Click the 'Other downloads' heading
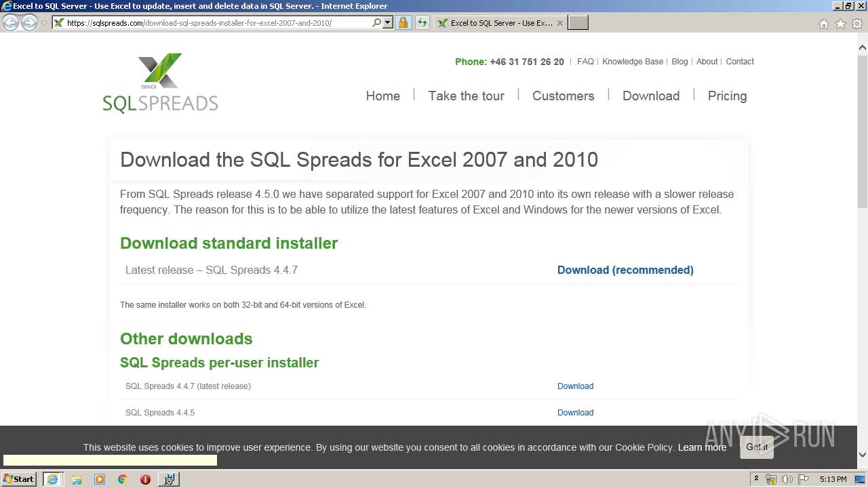868x488 pixels. 186,339
